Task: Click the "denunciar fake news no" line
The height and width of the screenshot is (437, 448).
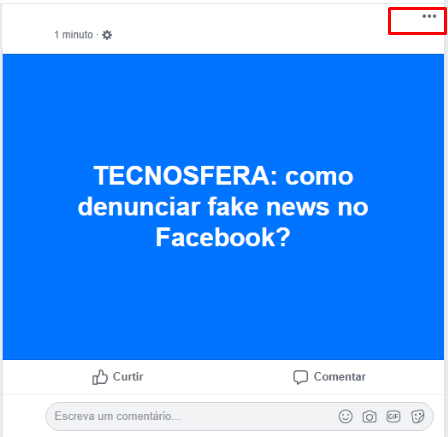Action: point(223,207)
